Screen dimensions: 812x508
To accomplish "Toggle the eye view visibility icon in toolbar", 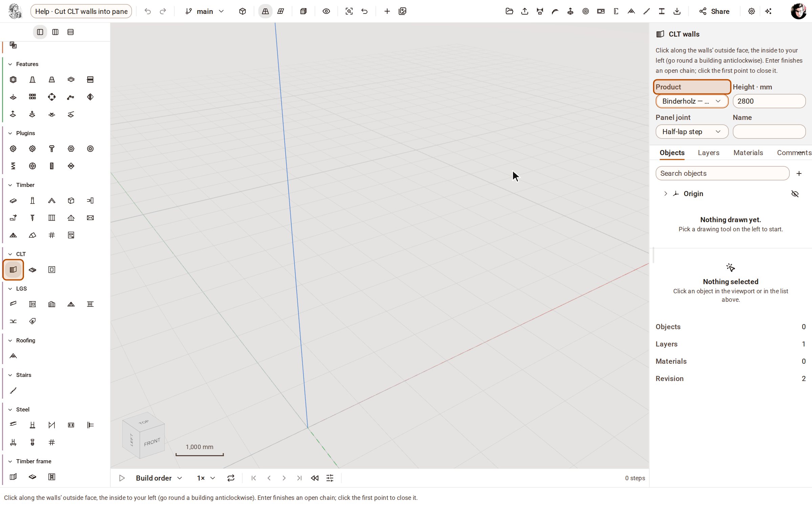I will 326,11.
